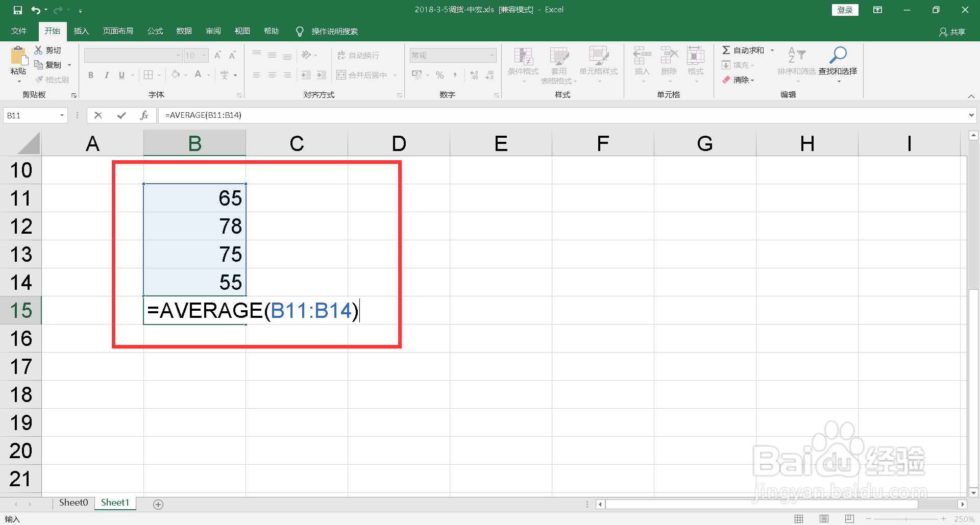Click Insert cells icon

coord(642,55)
